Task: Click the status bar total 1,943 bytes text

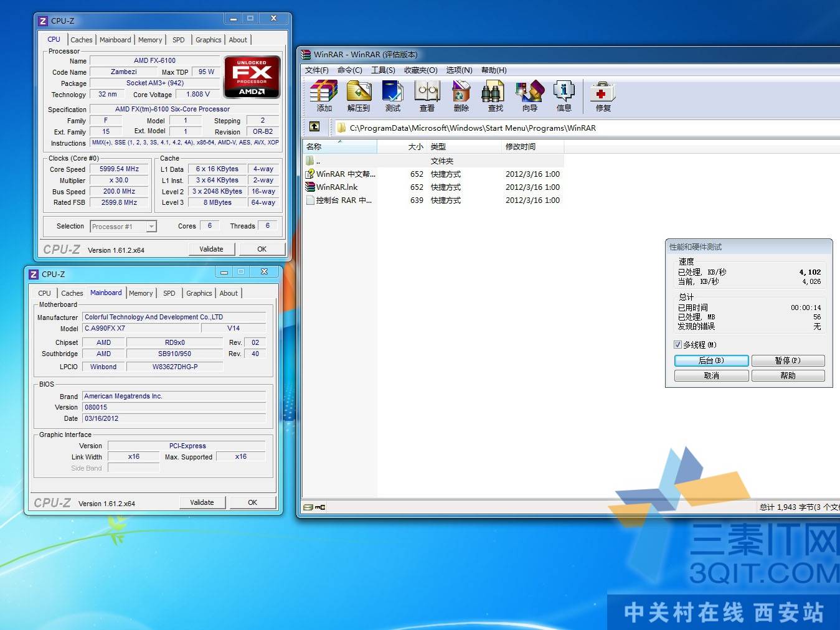Action: 799,507
